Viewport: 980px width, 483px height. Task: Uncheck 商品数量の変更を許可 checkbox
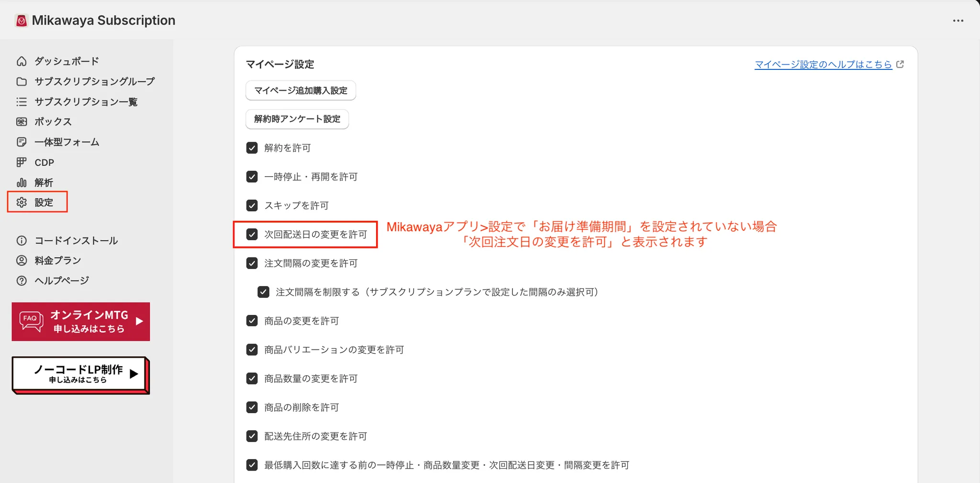[x=252, y=378]
